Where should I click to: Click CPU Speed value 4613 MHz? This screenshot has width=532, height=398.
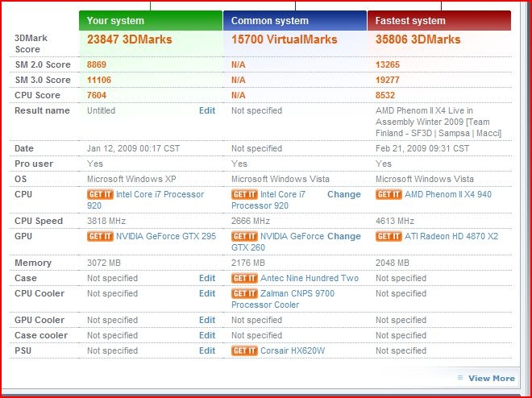pyautogui.click(x=395, y=221)
